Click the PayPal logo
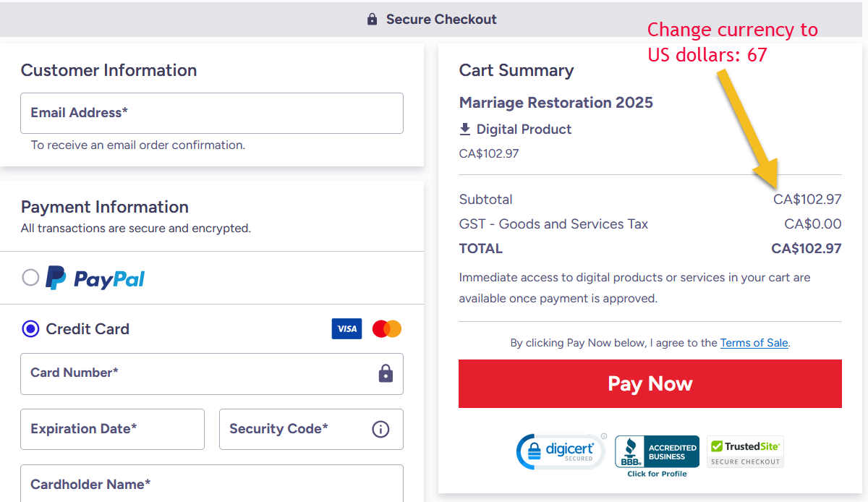This screenshot has height=502, width=868. tap(95, 278)
